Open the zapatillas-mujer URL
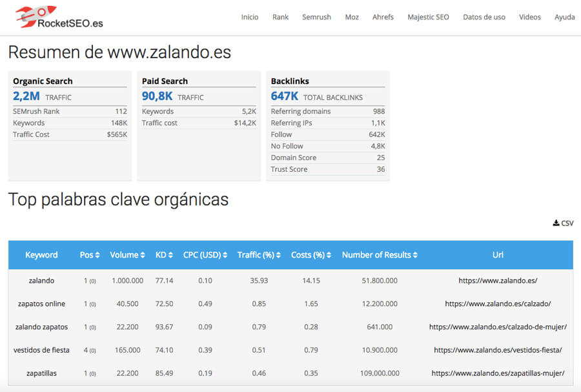Screen dimensions: 581x392 point(498,373)
